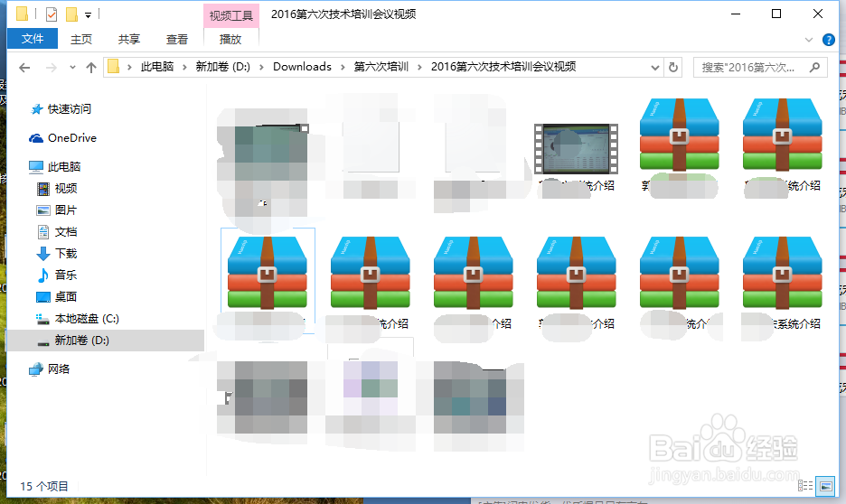Close the Explorer window
This screenshot has width=846, height=504.
coord(818,14)
